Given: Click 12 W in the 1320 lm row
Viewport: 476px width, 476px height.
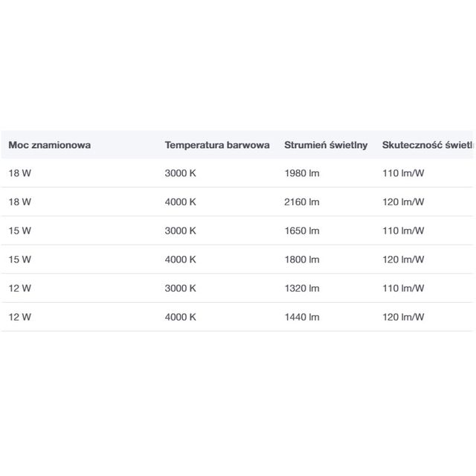Looking at the screenshot, I should tap(20, 288).
